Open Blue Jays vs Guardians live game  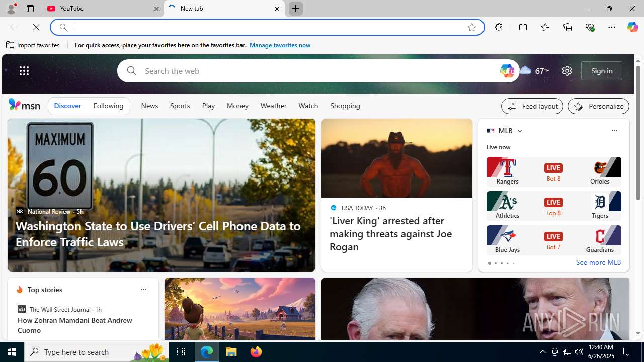[x=553, y=240]
